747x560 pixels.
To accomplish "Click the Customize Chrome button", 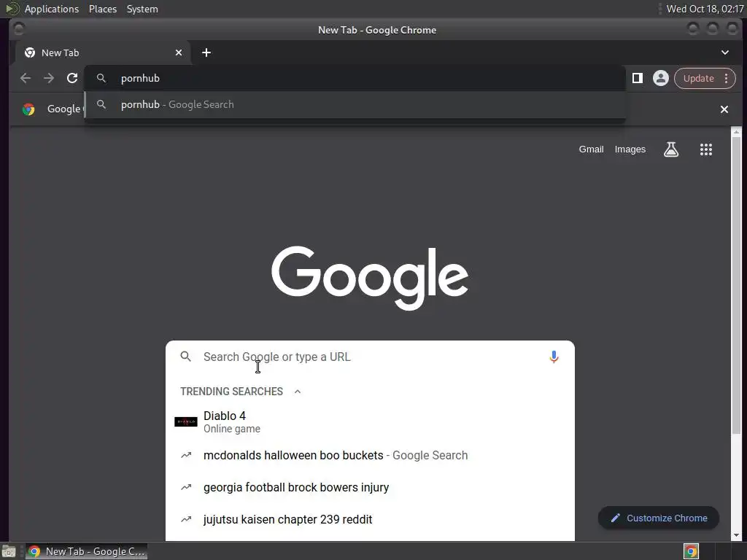I will click(x=659, y=518).
